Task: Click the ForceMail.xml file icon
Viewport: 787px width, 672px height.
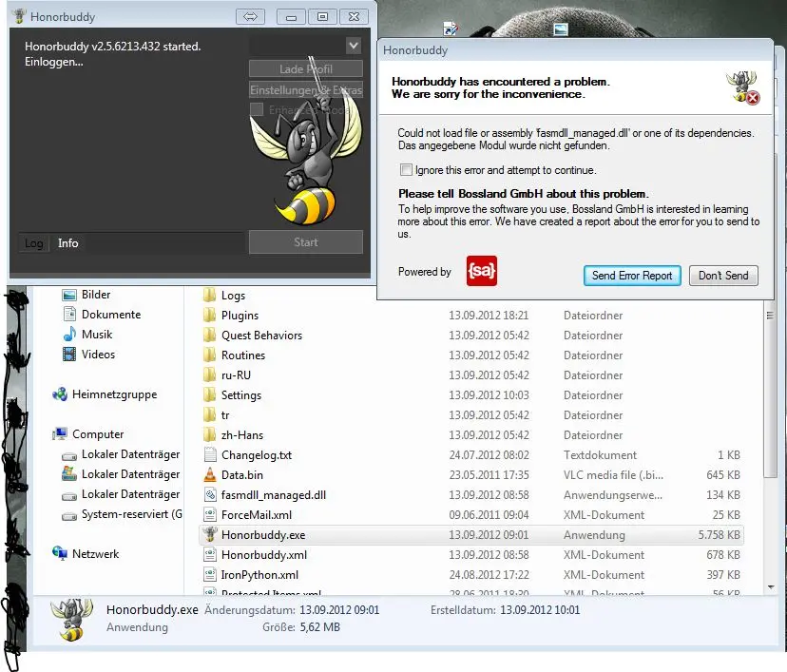Action: (210, 515)
